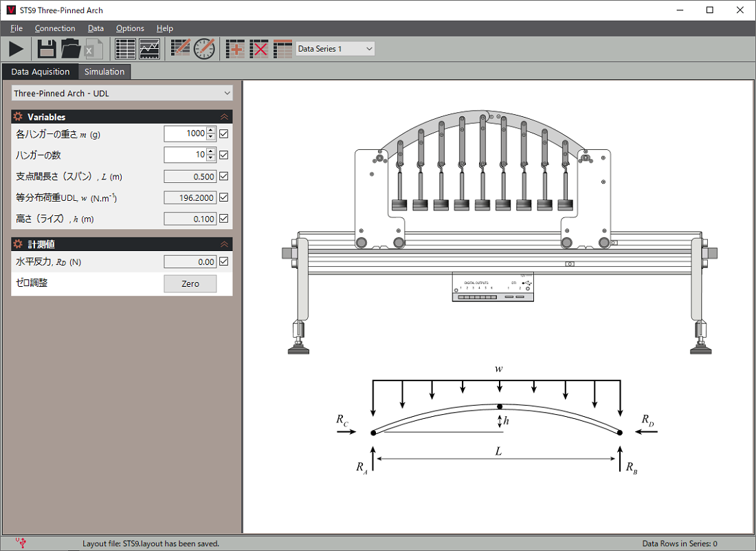This screenshot has height=551, width=756.
Task: Show the data table view icon
Action: (125, 49)
